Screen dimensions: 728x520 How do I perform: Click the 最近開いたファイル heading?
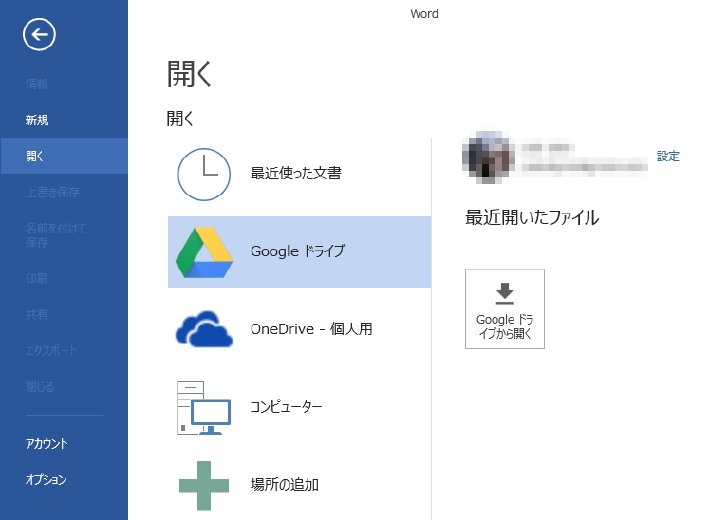point(532,217)
